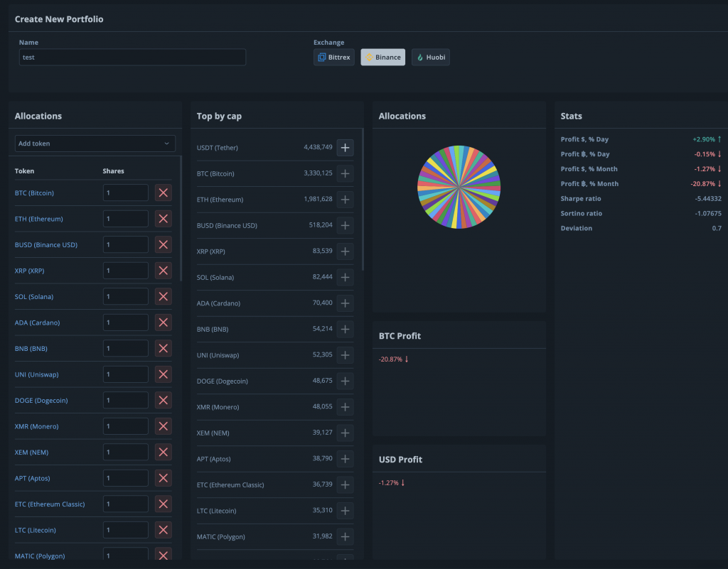Delete the APT (Aptos) allocation
The height and width of the screenshot is (569, 728).
tap(163, 478)
